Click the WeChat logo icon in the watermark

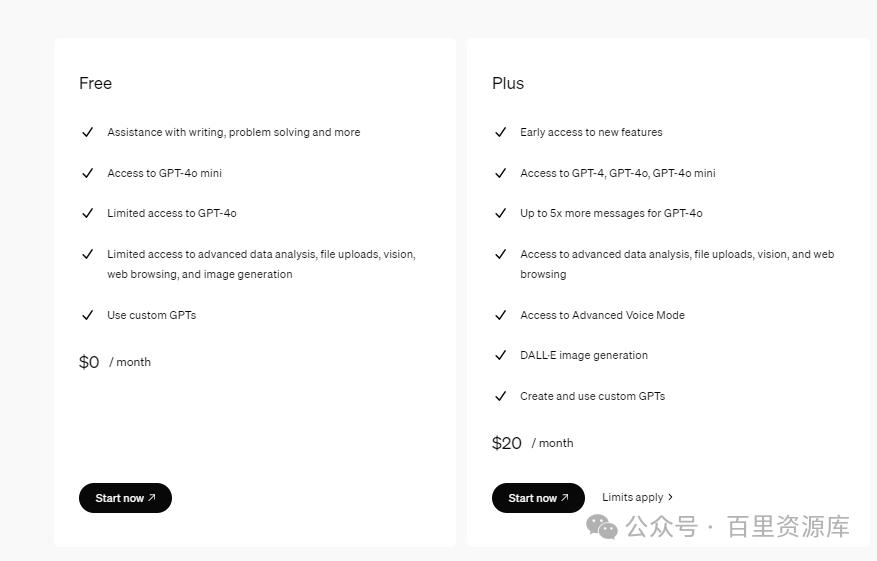pos(602,526)
